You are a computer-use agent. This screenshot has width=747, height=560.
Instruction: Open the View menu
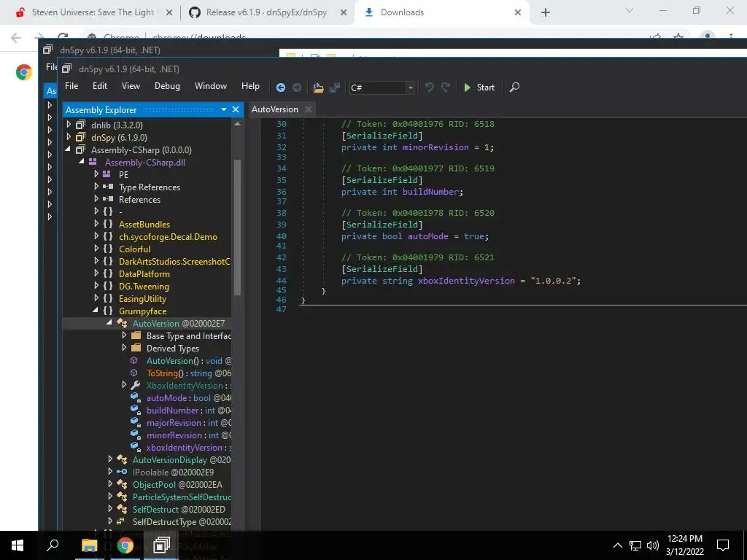(x=131, y=86)
